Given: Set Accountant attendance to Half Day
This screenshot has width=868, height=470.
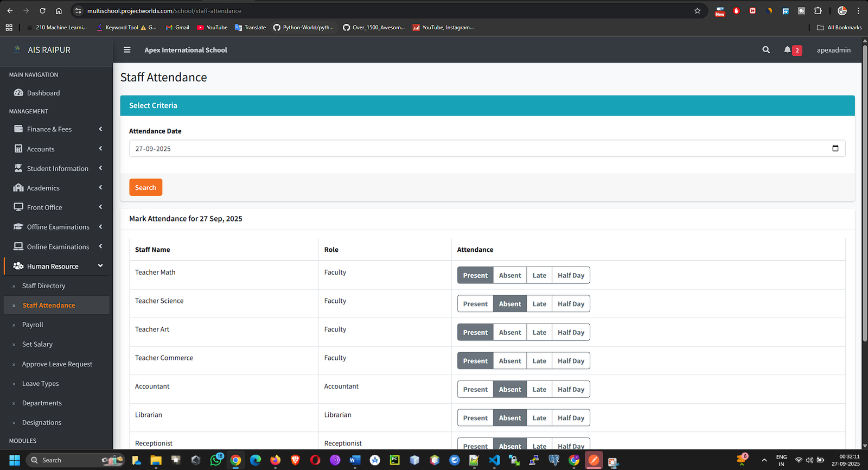Looking at the screenshot, I should point(571,390).
